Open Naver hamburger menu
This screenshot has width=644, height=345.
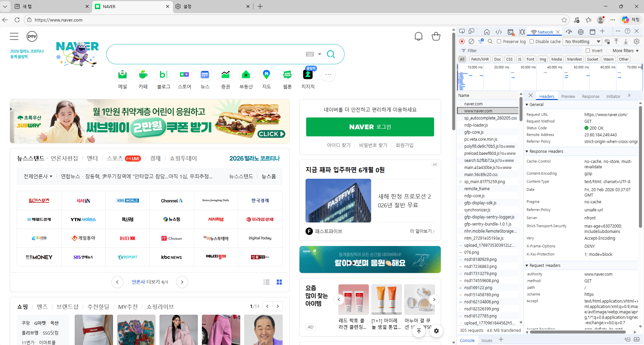pyautogui.click(x=14, y=36)
